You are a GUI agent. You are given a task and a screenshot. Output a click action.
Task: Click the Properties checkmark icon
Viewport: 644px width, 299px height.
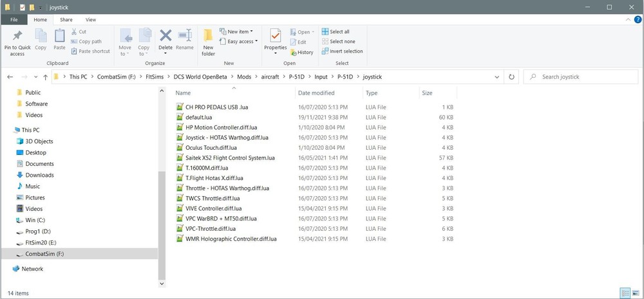pyautogui.click(x=275, y=36)
